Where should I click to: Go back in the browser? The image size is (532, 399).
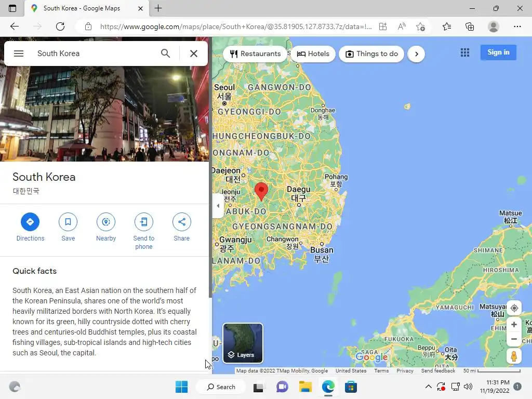click(x=14, y=26)
